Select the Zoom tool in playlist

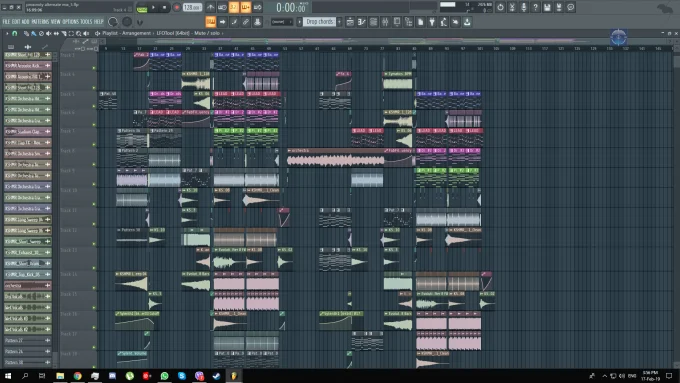[78, 33]
